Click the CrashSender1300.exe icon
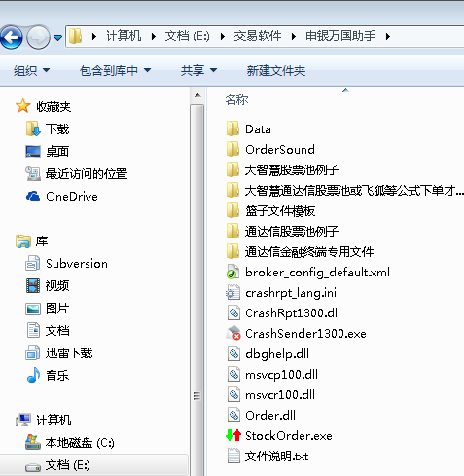464x476 pixels. click(x=233, y=333)
